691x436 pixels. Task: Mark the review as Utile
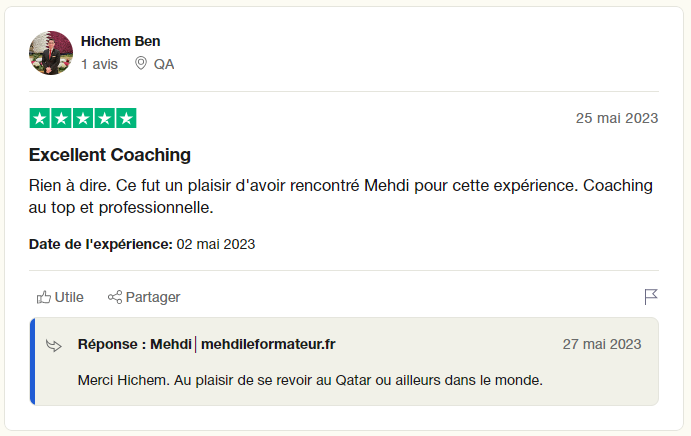click(69, 297)
